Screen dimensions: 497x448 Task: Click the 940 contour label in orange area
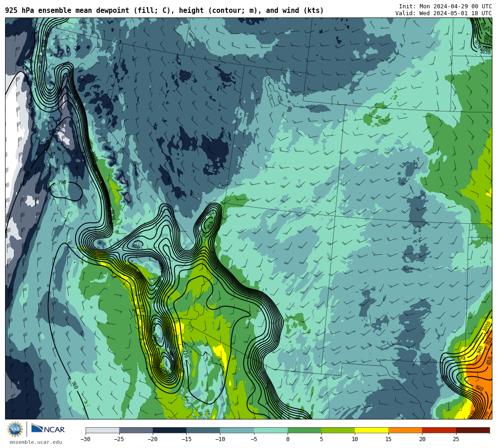[x=480, y=349]
